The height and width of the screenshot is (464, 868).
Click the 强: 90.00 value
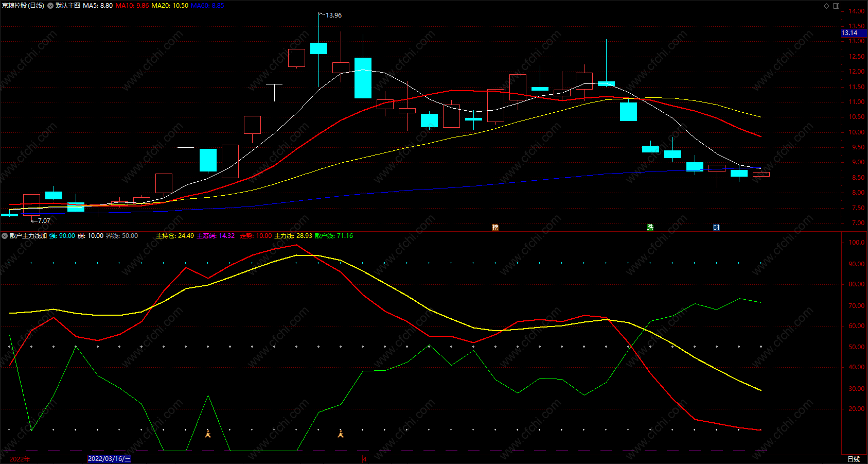click(62, 236)
